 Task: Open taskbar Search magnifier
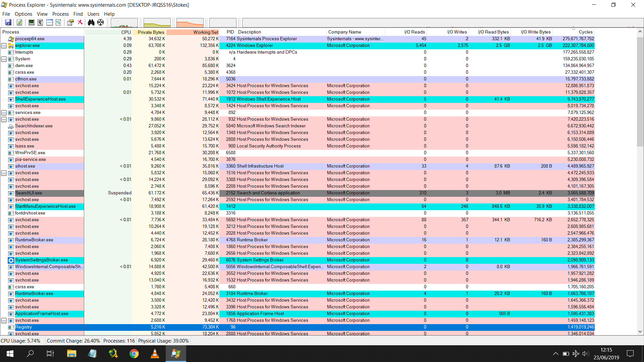pos(30,354)
